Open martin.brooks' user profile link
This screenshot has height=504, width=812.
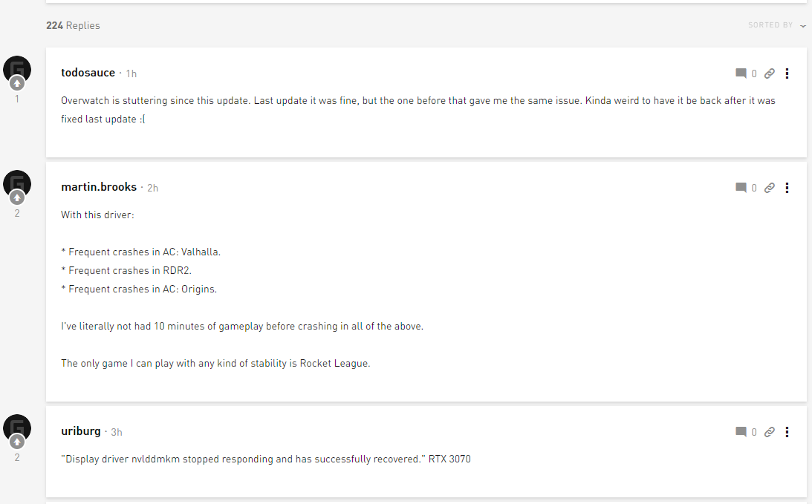tap(99, 187)
